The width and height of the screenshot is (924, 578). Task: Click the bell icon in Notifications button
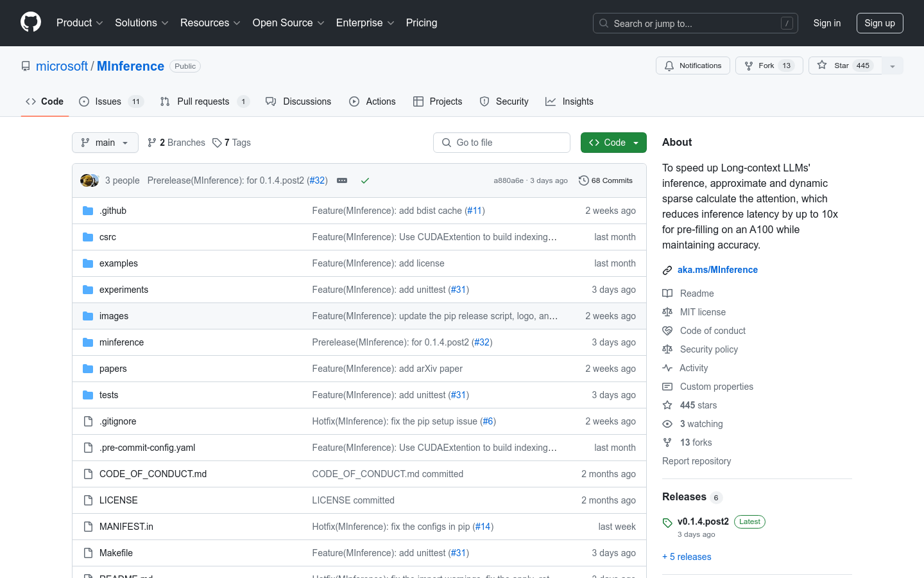pyautogui.click(x=669, y=66)
